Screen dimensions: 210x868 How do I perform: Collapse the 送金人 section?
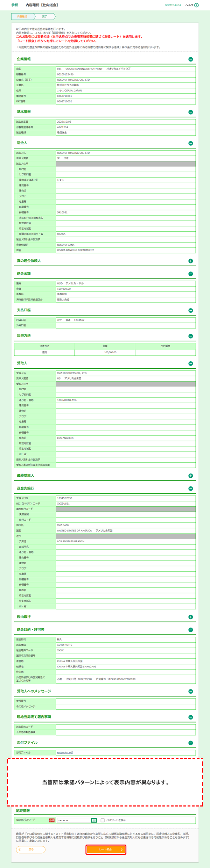[191, 143]
